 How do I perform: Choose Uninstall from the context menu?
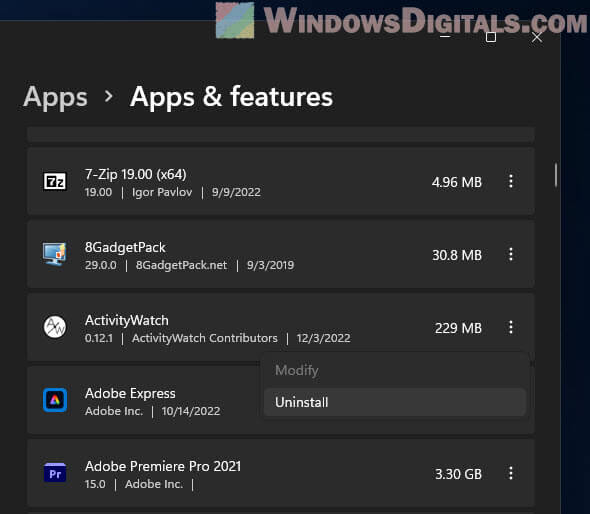(x=394, y=402)
